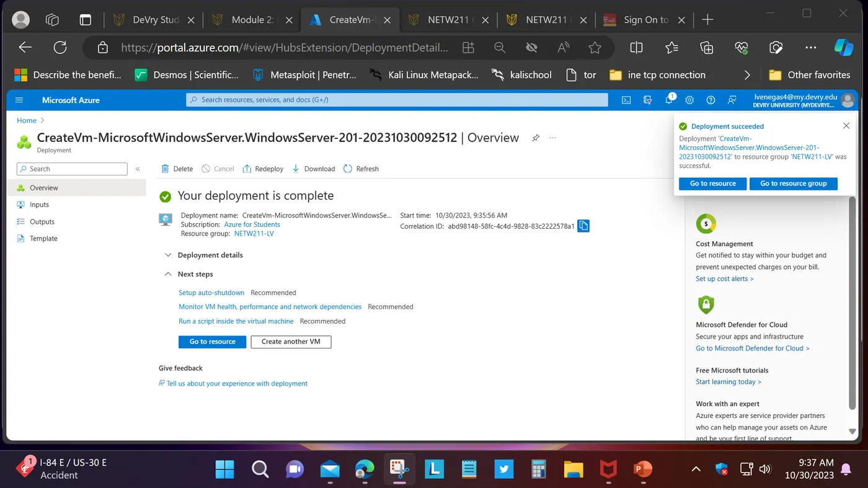This screenshot has width=868, height=488.
Task: Click Create another VM button
Action: pyautogui.click(x=291, y=342)
